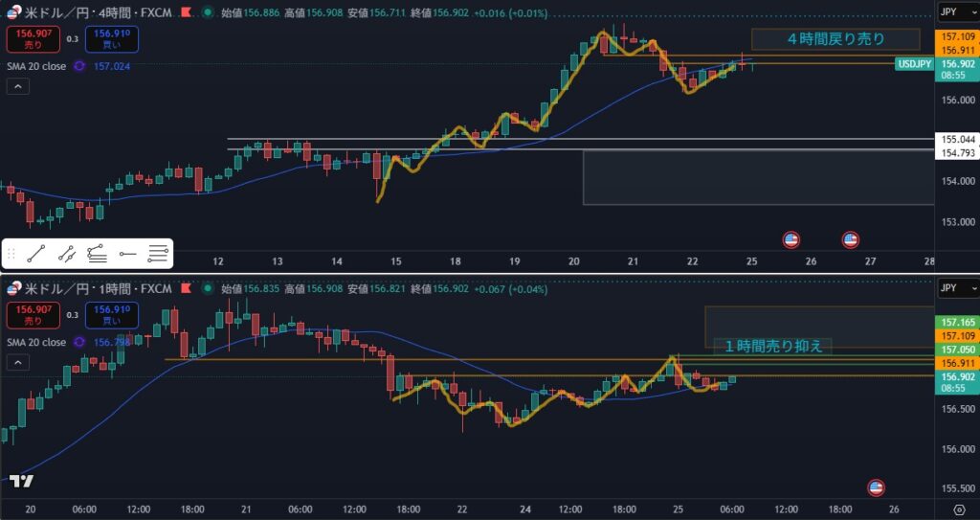The height and width of the screenshot is (520, 980).
Task: Select the 4時間戻り売り text annotation box
Action: click(x=835, y=39)
